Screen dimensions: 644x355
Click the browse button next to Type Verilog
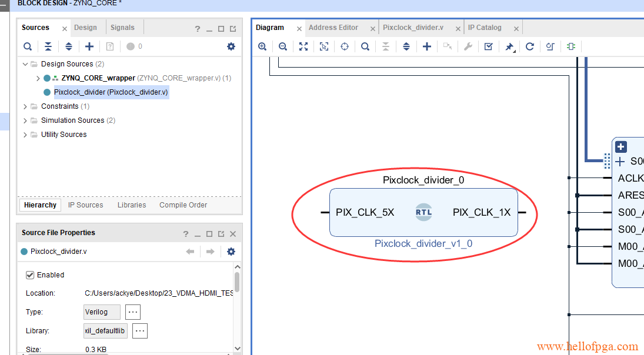coord(133,312)
